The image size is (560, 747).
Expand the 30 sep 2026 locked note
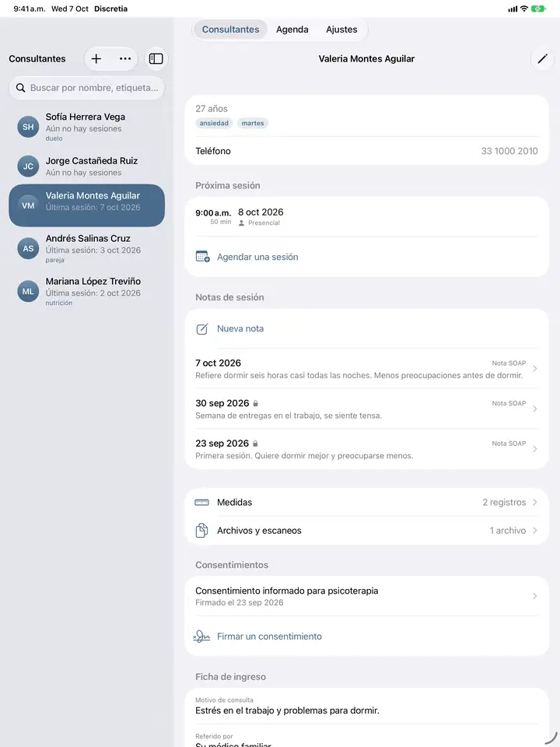pos(366,409)
